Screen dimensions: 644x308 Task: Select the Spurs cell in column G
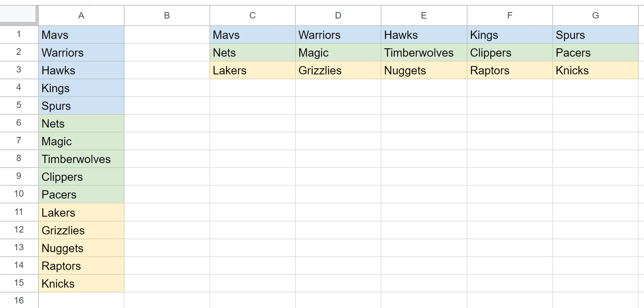(x=595, y=35)
